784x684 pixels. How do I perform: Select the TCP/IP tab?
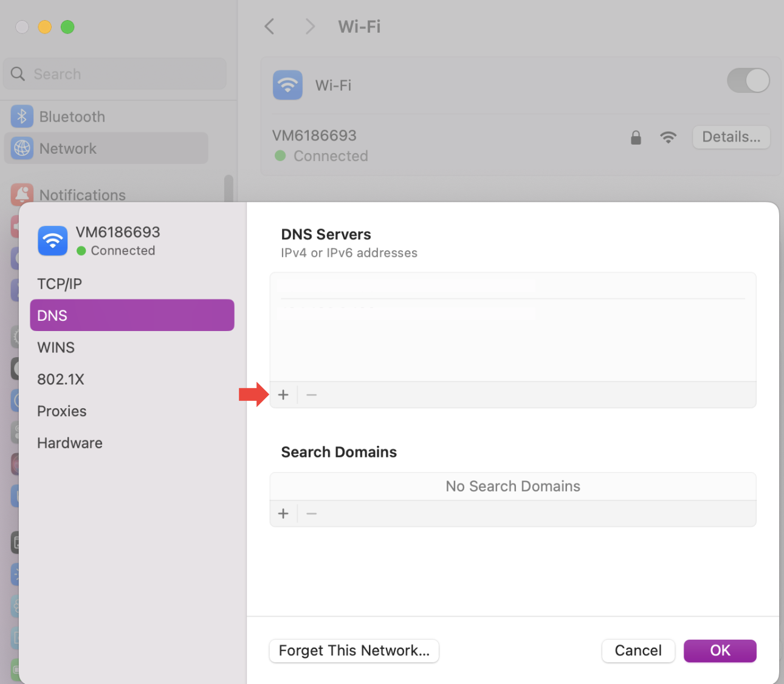click(59, 284)
